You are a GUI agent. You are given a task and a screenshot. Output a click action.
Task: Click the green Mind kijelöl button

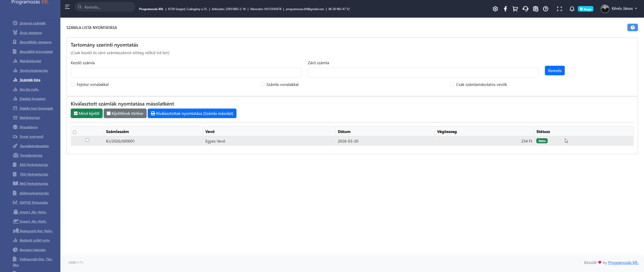pos(87,113)
